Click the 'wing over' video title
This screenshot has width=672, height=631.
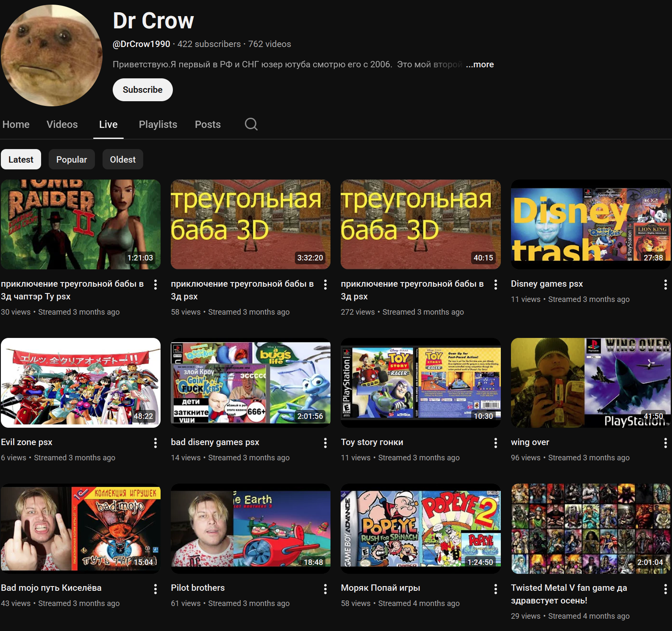(x=530, y=442)
